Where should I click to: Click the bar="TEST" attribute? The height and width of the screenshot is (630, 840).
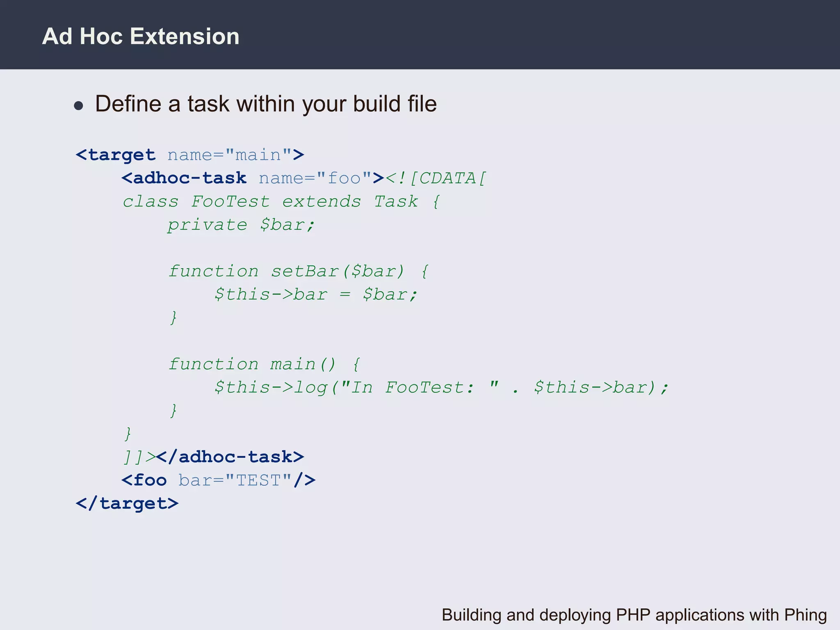(235, 480)
